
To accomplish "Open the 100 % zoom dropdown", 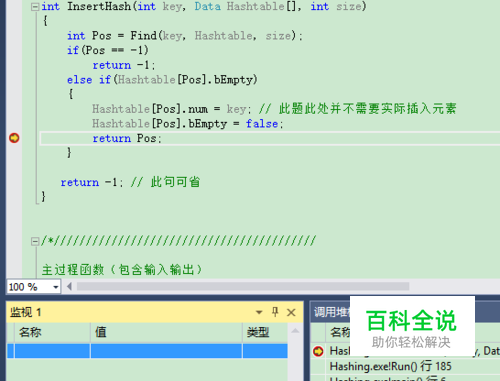I will (56, 287).
